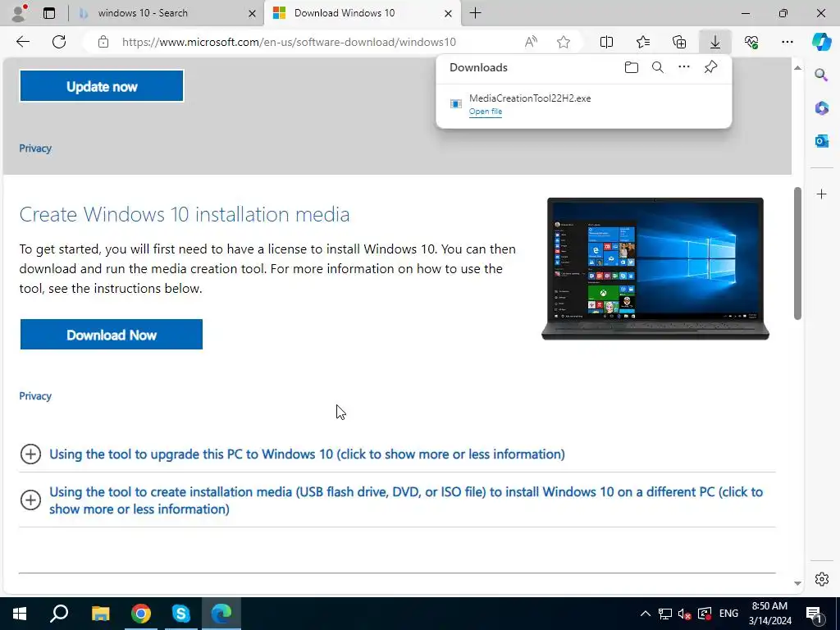840x630 pixels.
Task: Open Edge Settings and more menu
Action: 787,42
